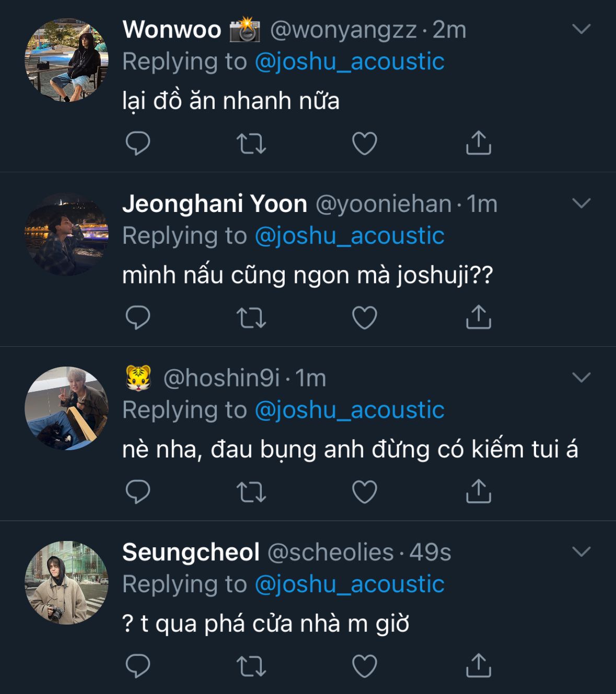Image resolution: width=616 pixels, height=694 pixels.
Task: Share Jeonghani Yoon's tweet
Action: [x=478, y=317]
